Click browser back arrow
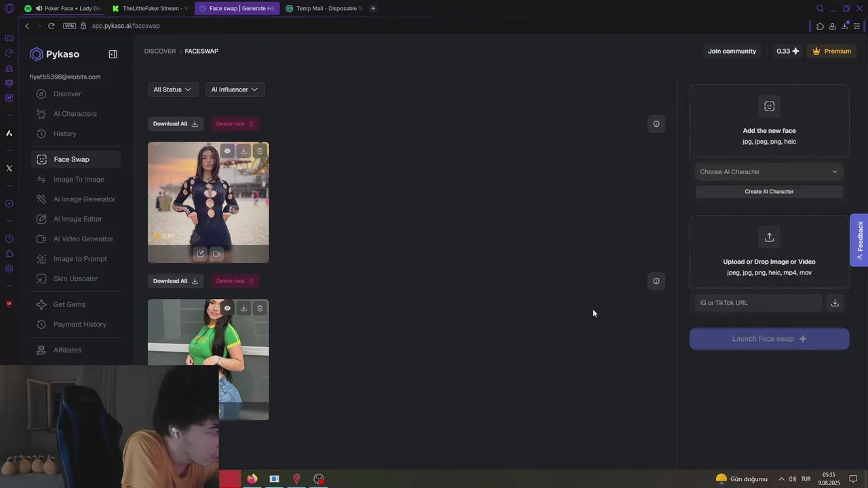The width and height of the screenshot is (868, 488). point(27,26)
